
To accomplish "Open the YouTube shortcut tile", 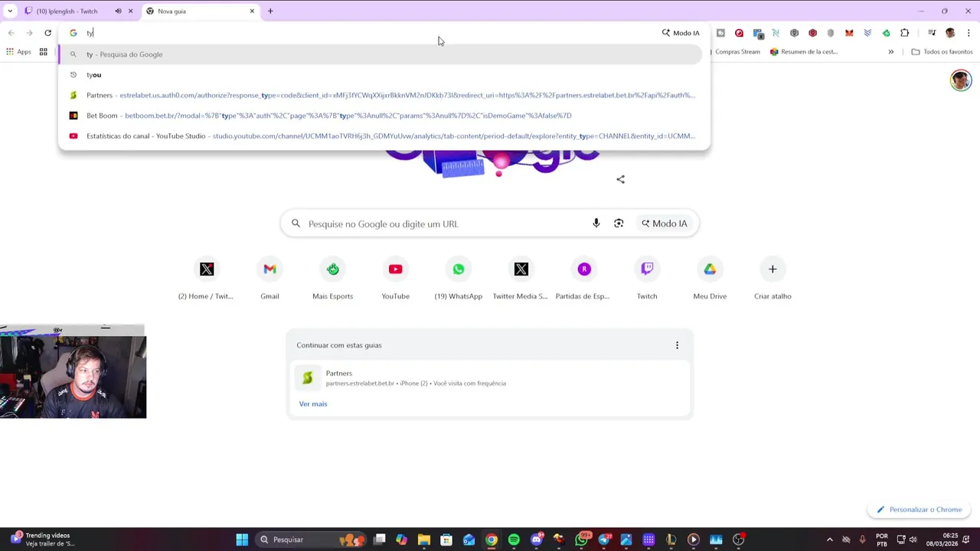I will [395, 279].
